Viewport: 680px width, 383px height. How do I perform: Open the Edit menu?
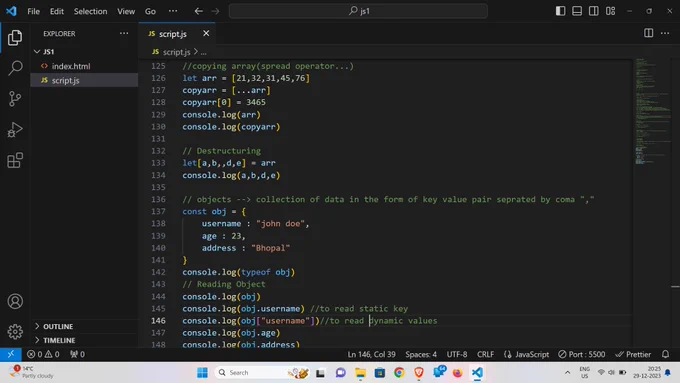tap(57, 11)
